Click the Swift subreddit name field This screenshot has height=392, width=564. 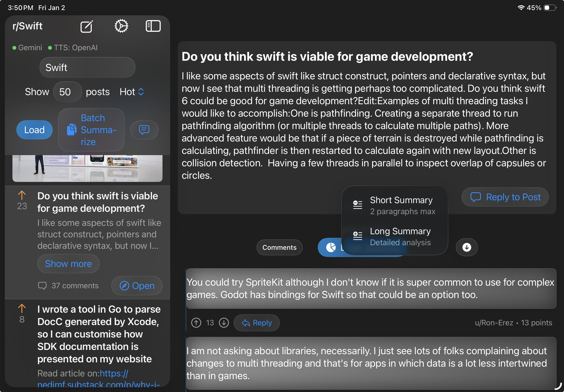(87, 68)
